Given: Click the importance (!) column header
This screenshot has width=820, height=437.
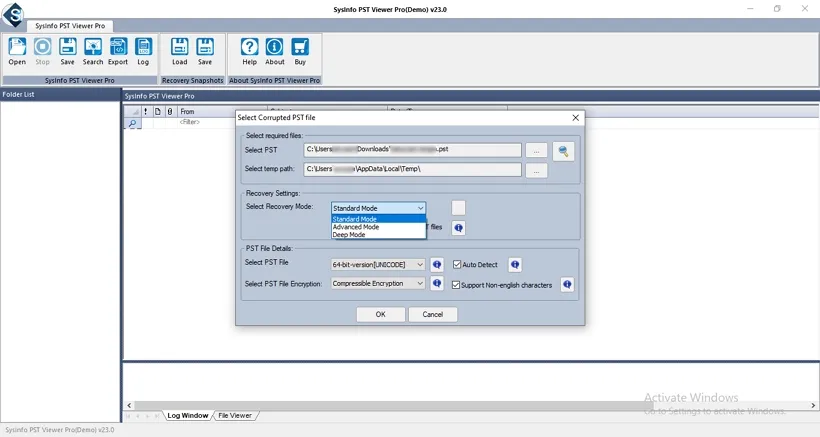Looking at the screenshot, I should tap(145, 111).
